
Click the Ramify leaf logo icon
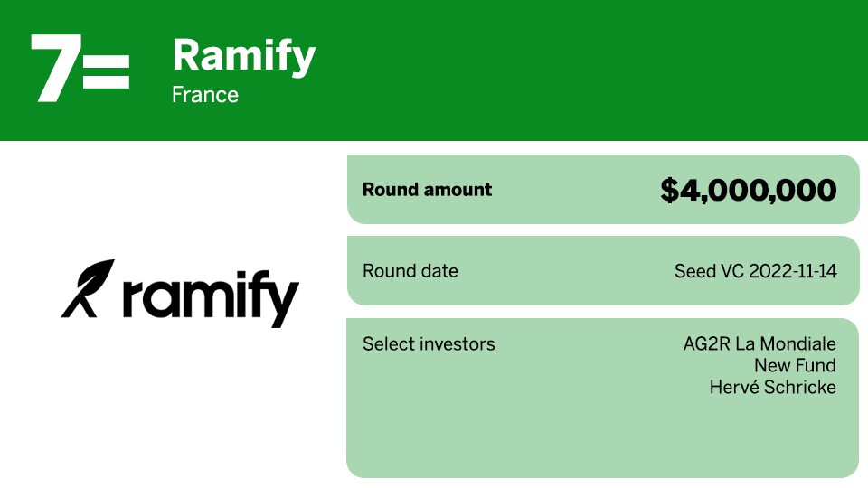(88, 287)
